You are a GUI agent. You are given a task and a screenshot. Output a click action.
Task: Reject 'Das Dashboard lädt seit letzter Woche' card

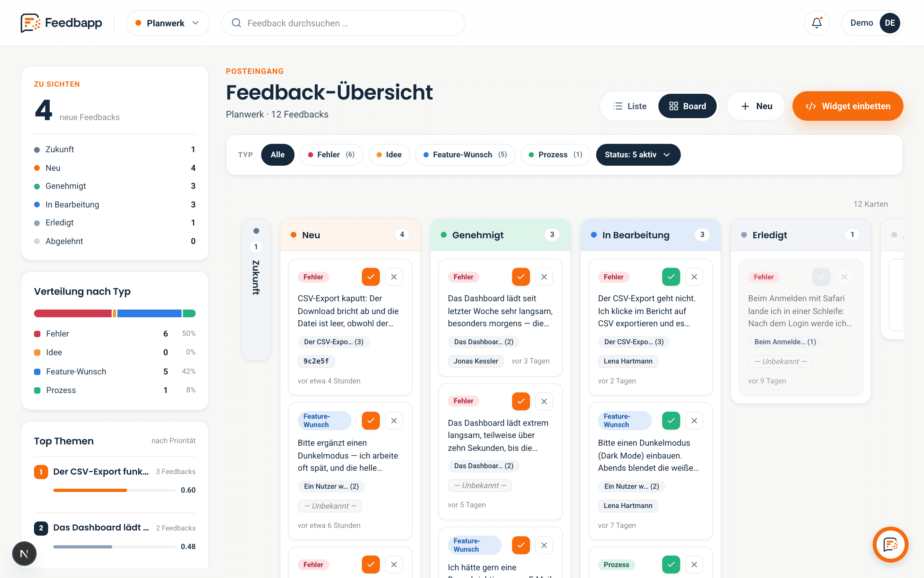click(544, 277)
